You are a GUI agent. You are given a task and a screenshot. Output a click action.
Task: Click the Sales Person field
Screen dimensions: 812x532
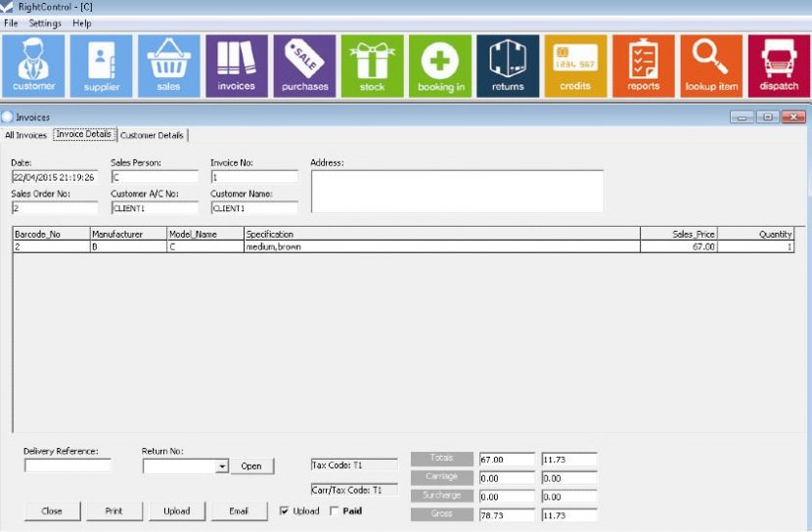(x=155, y=177)
